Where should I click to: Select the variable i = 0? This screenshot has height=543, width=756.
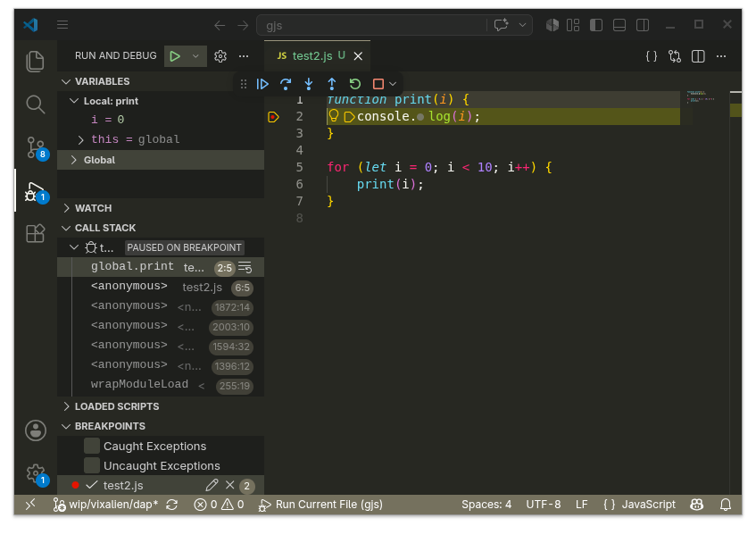[x=161, y=120]
